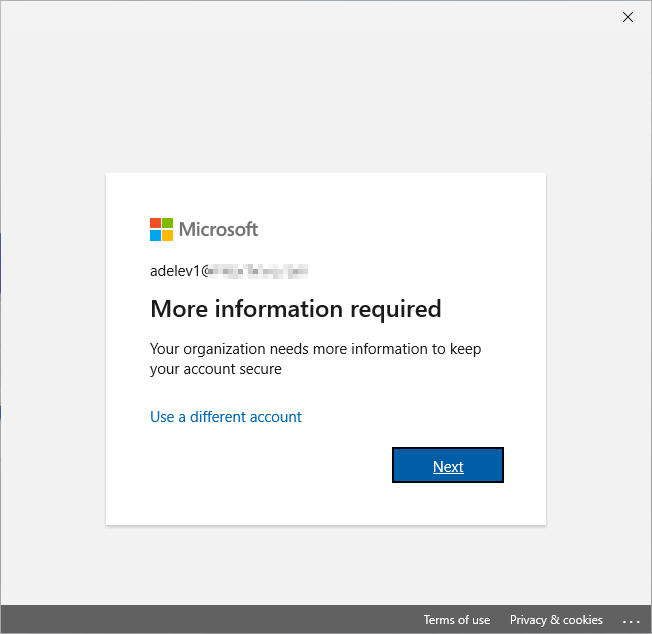The image size is (652, 634).
Task: Click the Next button
Action: (x=448, y=465)
